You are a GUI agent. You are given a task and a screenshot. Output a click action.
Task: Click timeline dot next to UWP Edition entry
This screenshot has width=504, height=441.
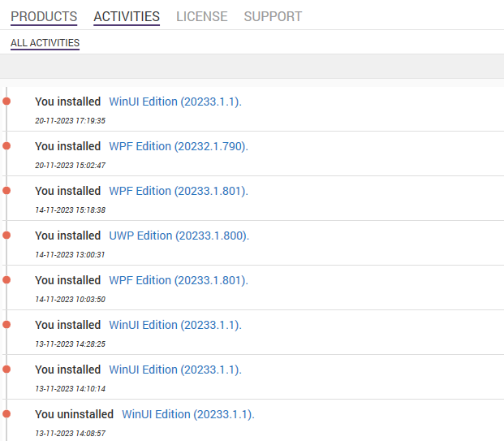point(6,236)
